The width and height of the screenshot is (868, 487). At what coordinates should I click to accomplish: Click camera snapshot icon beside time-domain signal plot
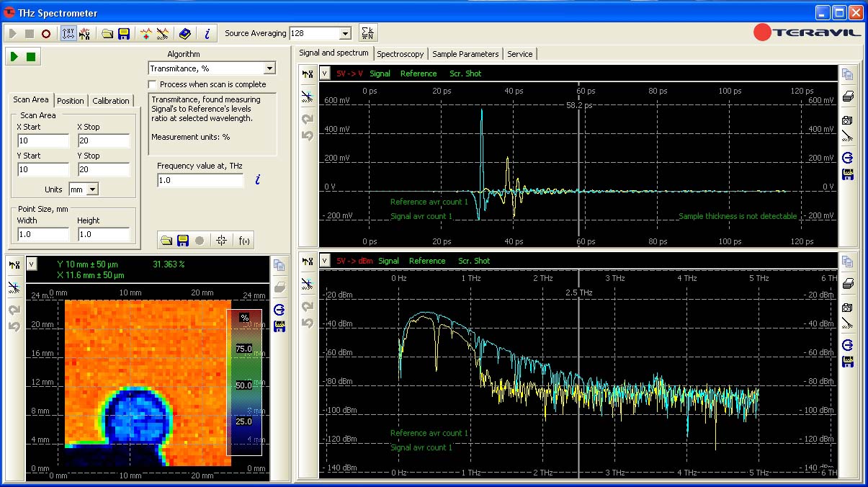tap(847, 120)
